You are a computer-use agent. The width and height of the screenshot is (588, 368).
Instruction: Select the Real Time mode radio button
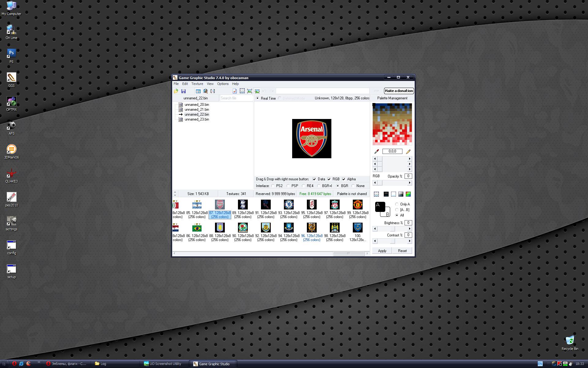click(258, 98)
